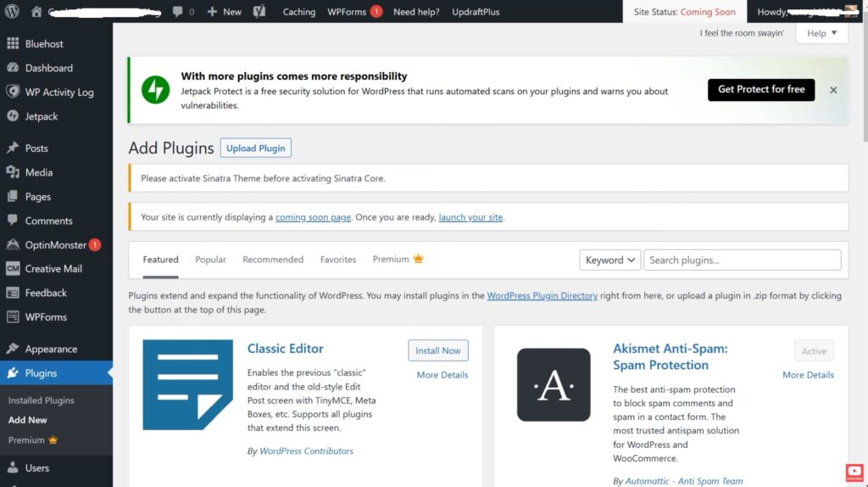This screenshot has height=487, width=868.
Task: Focus the Search plugins input field
Action: point(743,260)
